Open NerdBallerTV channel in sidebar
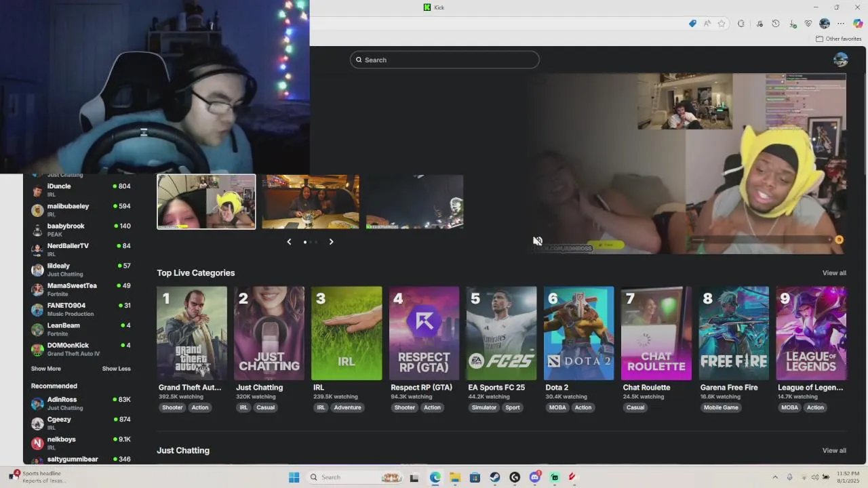This screenshot has width=868, height=488. [x=81, y=249]
